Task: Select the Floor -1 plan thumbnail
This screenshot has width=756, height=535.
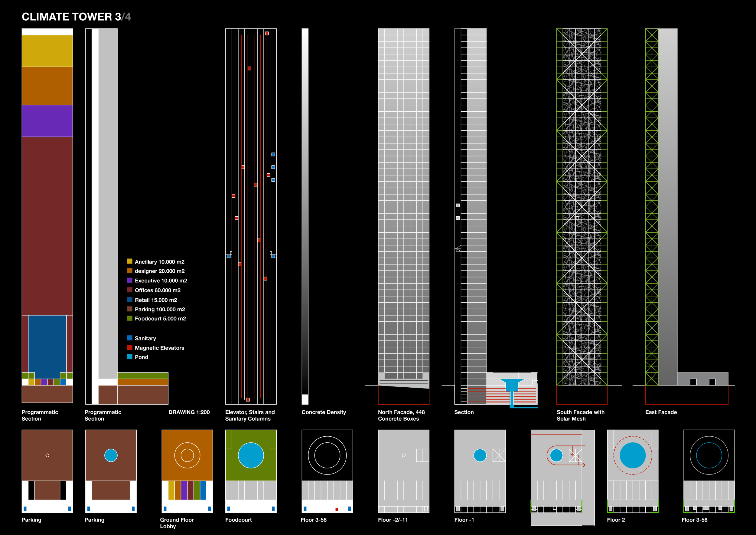Action: pyautogui.click(x=480, y=471)
